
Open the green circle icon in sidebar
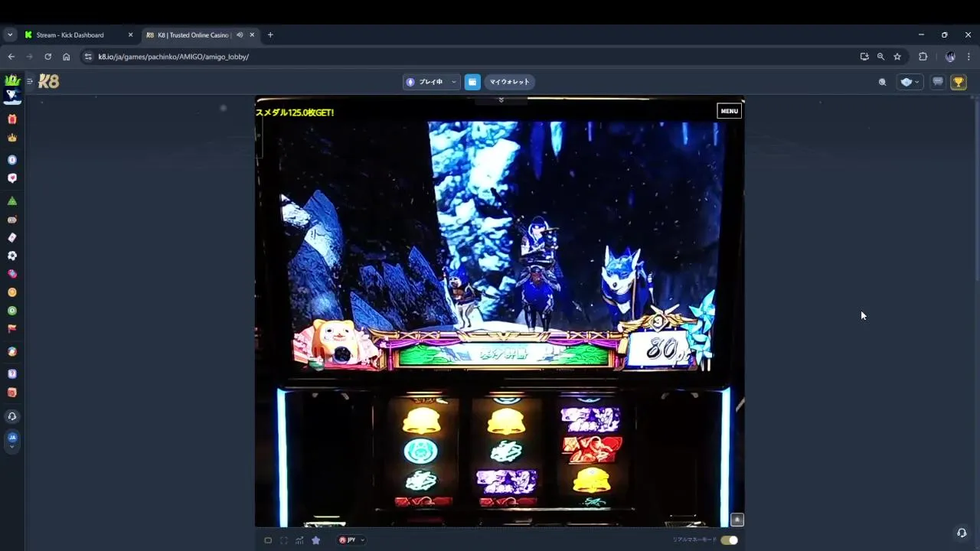[11, 311]
